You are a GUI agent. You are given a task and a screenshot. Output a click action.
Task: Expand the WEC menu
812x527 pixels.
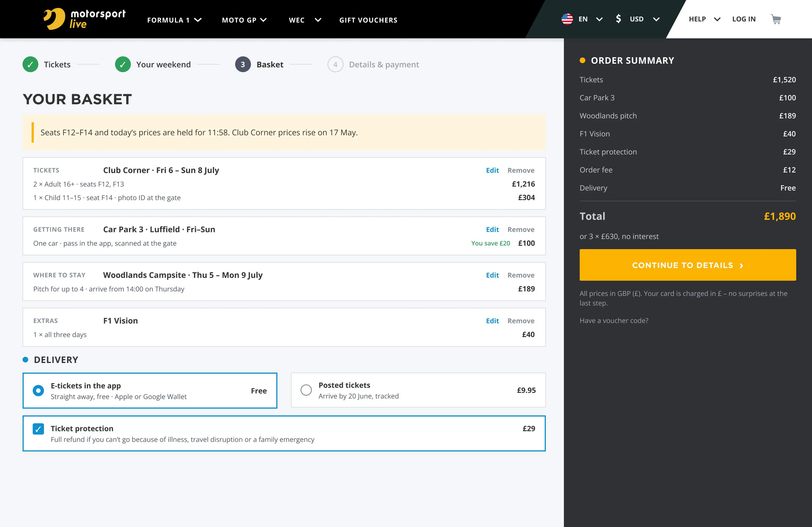click(305, 20)
